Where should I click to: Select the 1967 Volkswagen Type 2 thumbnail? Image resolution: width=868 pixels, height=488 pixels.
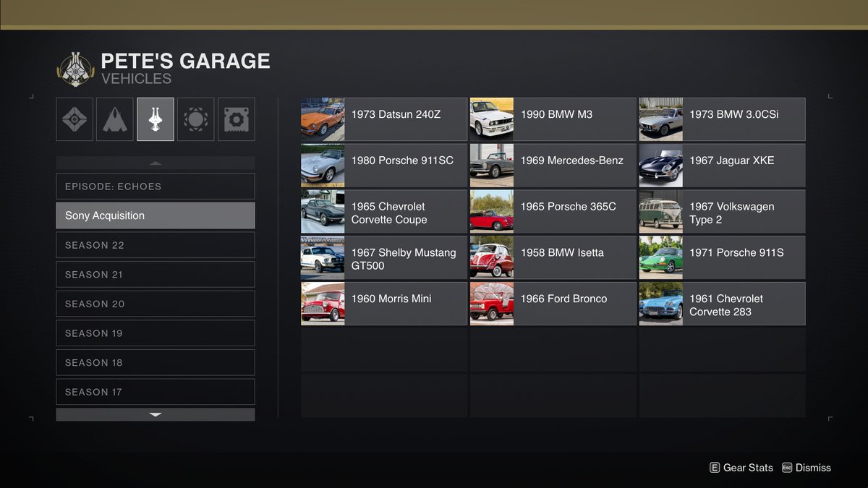660,212
